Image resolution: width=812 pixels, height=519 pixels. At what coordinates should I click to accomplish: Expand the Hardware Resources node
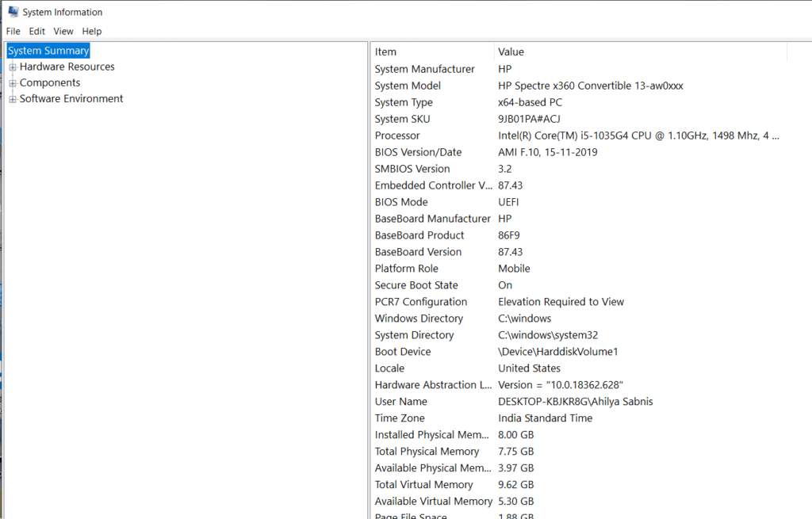click(x=13, y=67)
